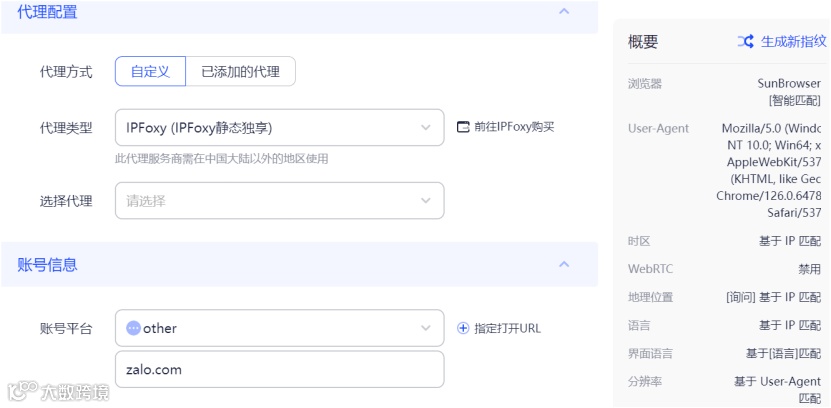Click the blue 'other' platform icon

133,328
